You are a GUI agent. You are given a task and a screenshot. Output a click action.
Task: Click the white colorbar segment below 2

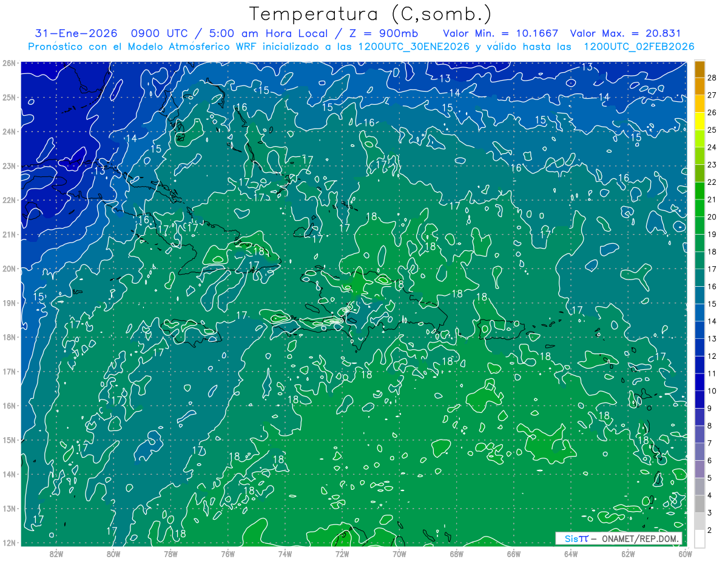pyautogui.click(x=699, y=538)
